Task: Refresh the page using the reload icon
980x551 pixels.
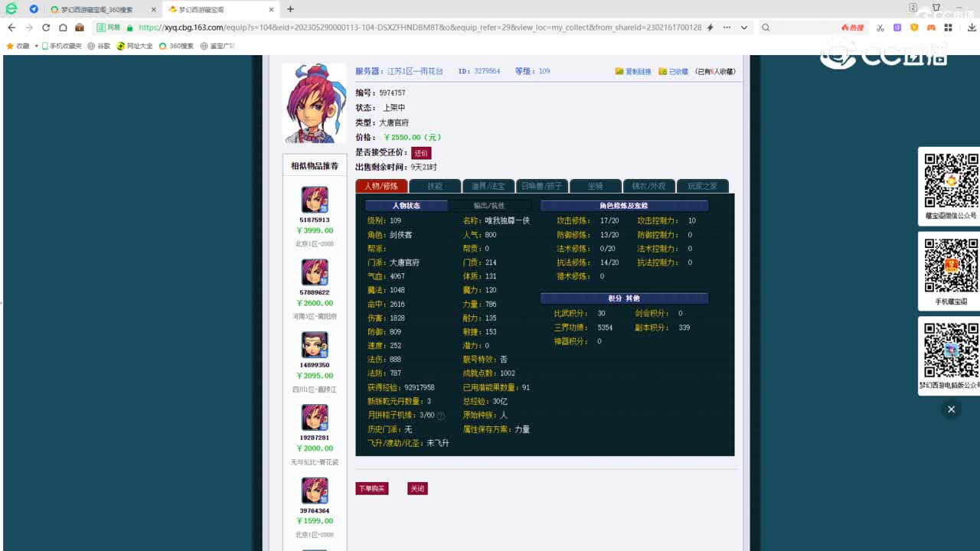Action: pyautogui.click(x=46, y=26)
